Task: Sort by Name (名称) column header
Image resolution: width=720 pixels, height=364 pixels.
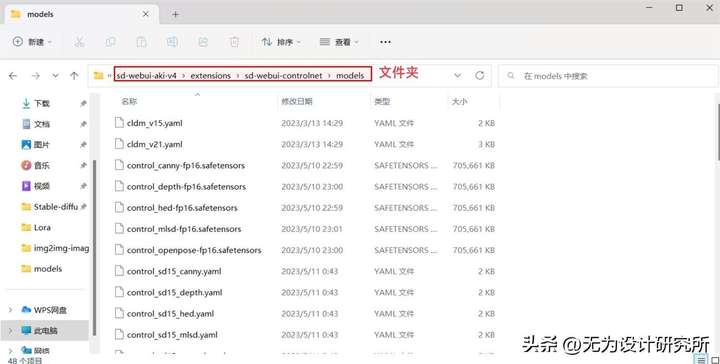Action: point(129,102)
